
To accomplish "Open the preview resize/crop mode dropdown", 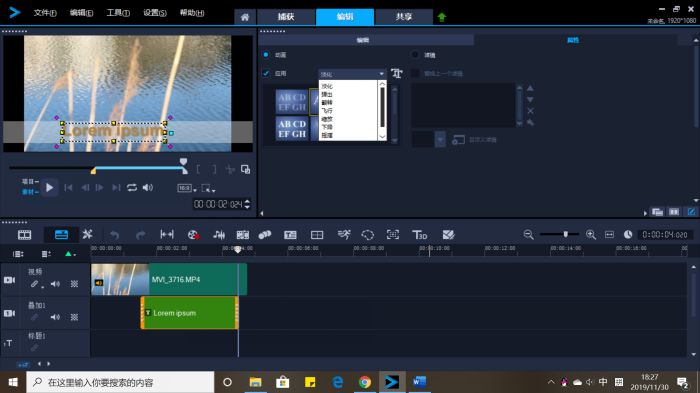I will pos(208,188).
